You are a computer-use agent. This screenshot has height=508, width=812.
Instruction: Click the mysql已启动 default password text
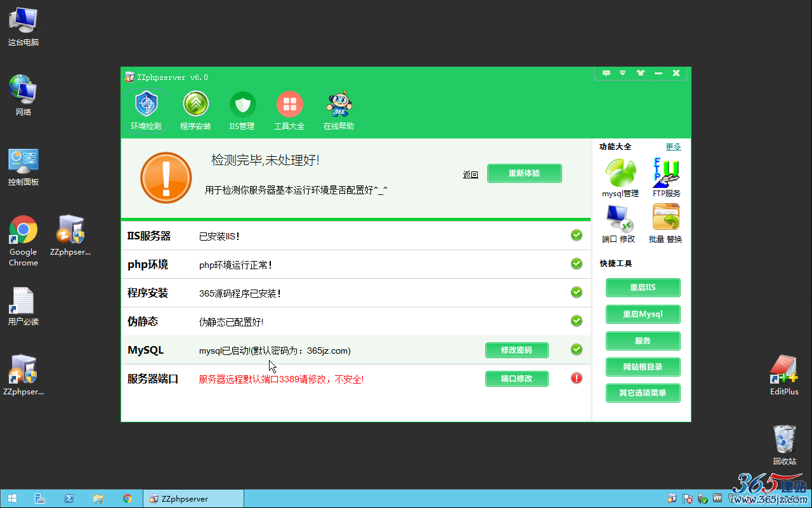[275, 351]
